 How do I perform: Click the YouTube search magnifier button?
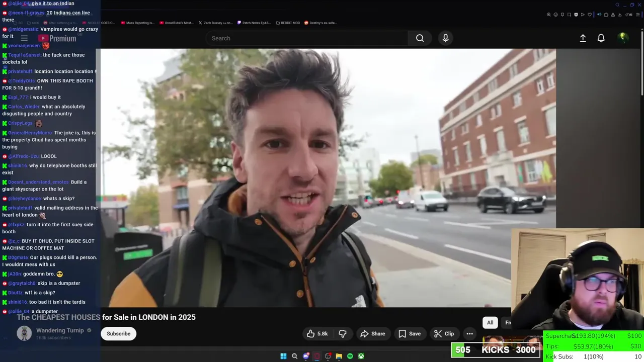pos(420,38)
